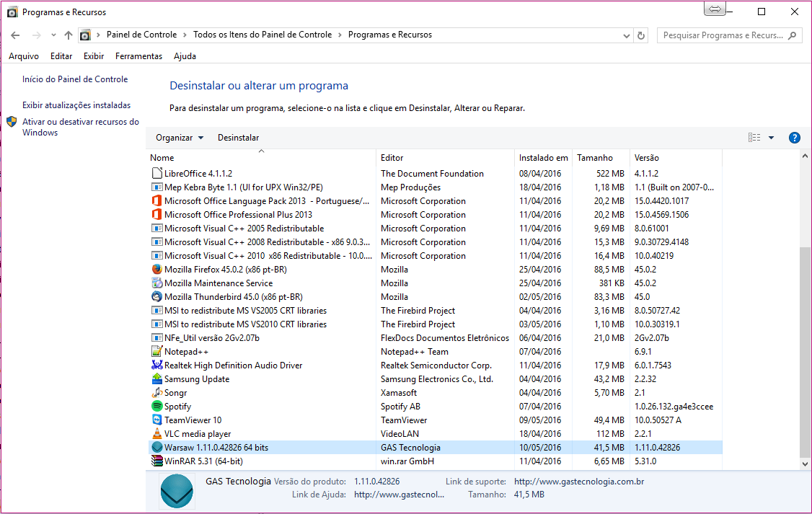Expand the view options dropdown arrow
812x514 pixels.
[771, 138]
